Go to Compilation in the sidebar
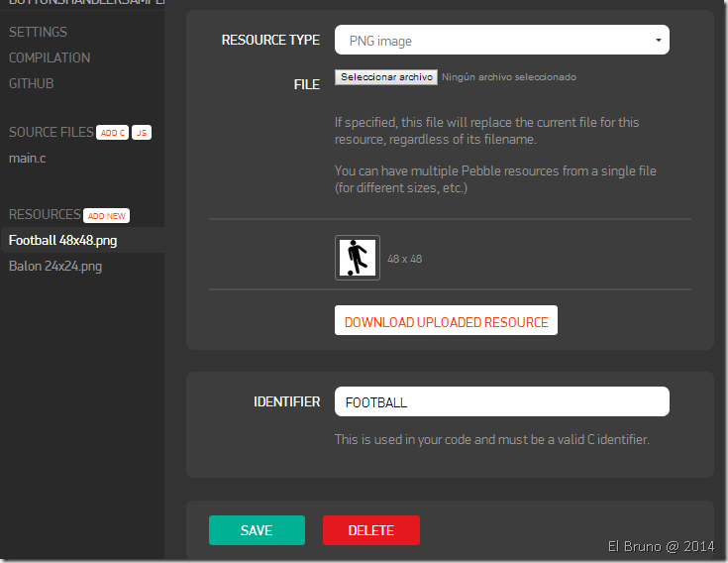The height and width of the screenshot is (563, 728). pyautogui.click(x=50, y=57)
